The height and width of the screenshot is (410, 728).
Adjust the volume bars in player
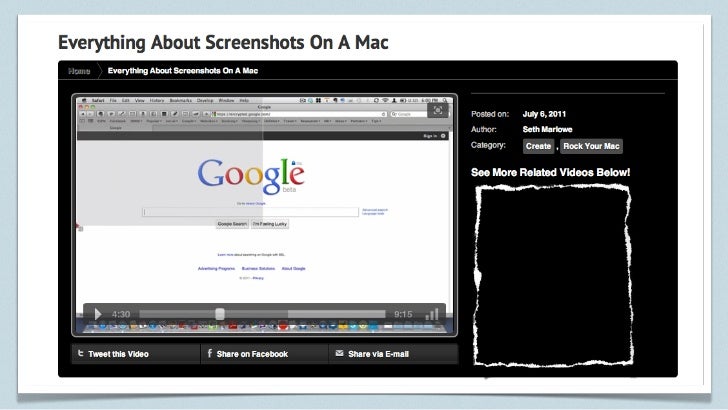tap(432, 314)
